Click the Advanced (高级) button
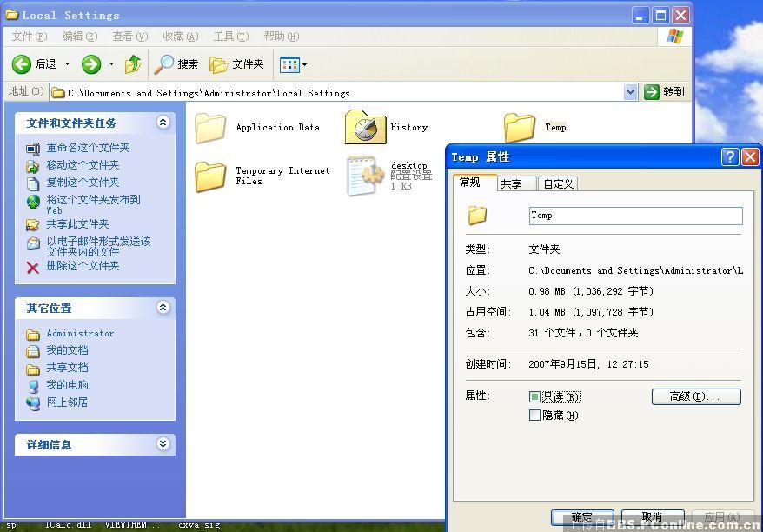The image size is (763, 532). tap(695, 396)
